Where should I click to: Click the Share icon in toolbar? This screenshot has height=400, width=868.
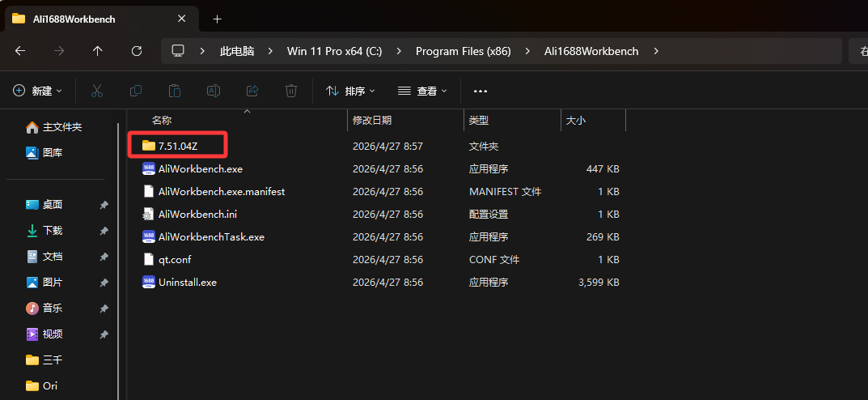coord(252,91)
